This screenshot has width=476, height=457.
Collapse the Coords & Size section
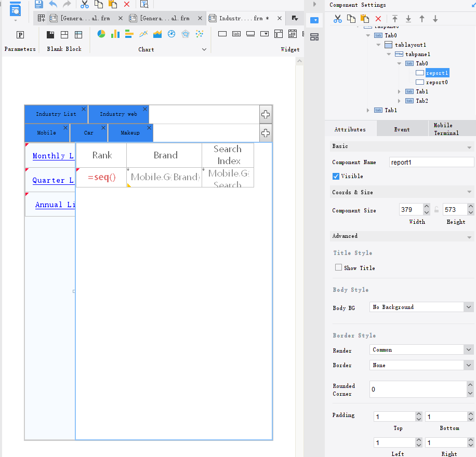[x=469, y=192]
